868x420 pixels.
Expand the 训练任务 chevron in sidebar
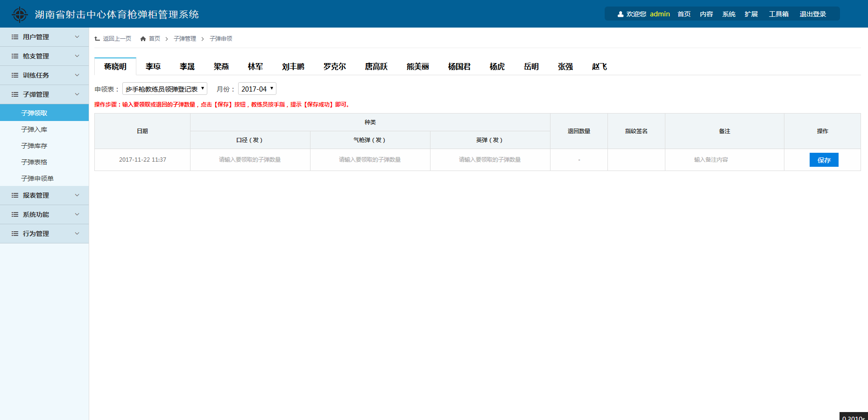point(77,75)
